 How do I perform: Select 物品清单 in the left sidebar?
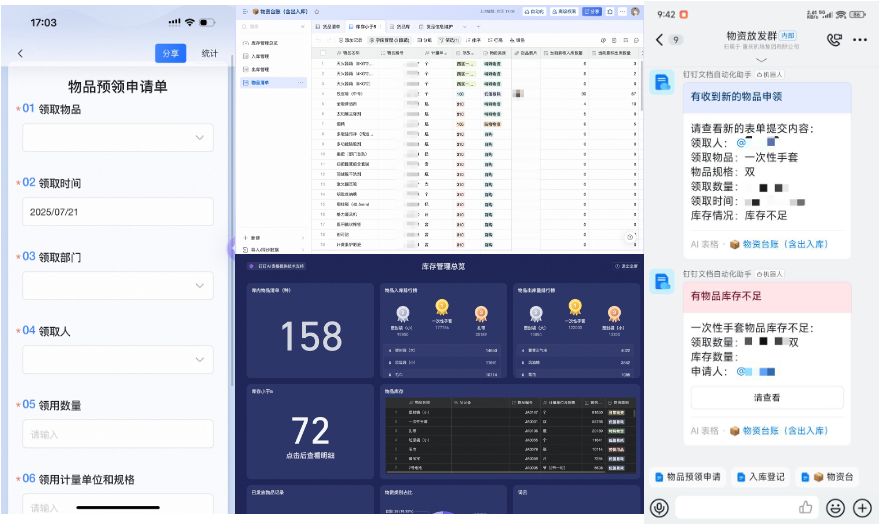[x=261, y=83]
